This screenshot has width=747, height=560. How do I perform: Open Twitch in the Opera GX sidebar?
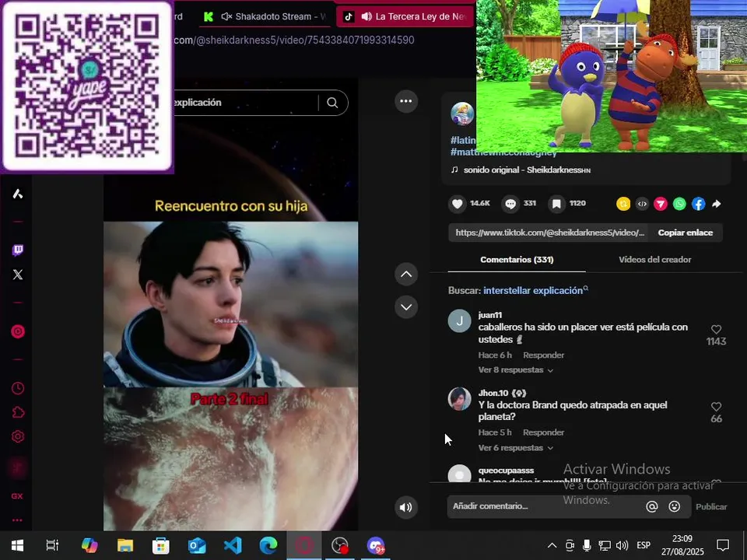(18, 250)
